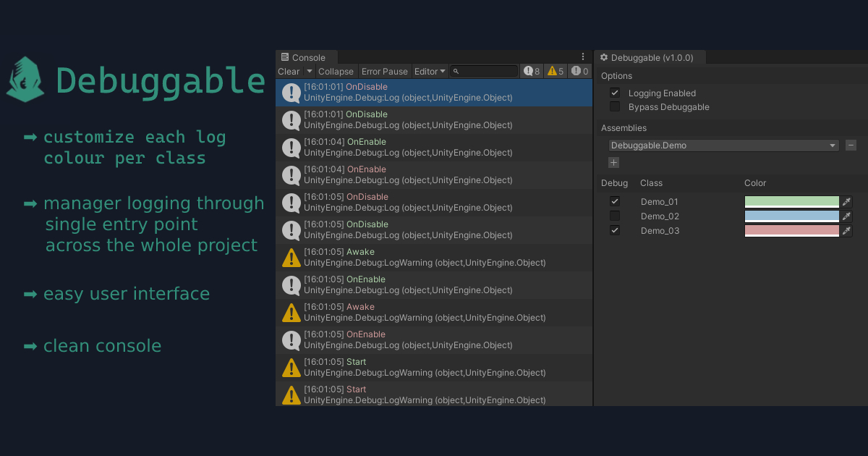Image resolution: width=868 pixels, height=456 pixels.
Task: Open the Console panel's three-dot menu
Action: coord(583,56)
